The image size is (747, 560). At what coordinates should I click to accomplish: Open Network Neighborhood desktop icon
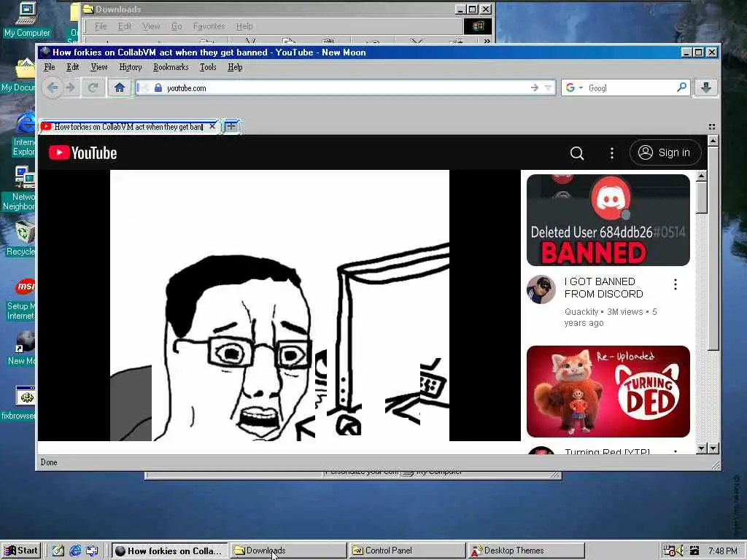point(19,188)
